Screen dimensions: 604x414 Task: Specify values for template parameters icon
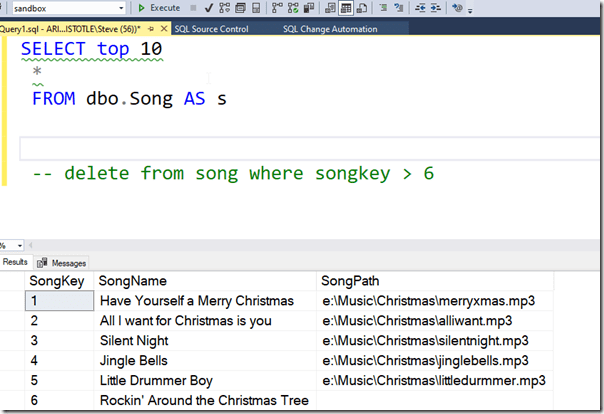[x=457, y=8]
